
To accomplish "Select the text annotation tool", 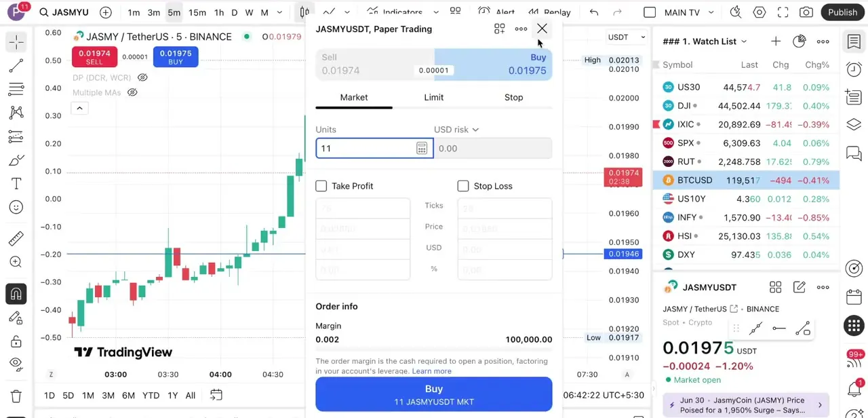I will click(16, 184).
